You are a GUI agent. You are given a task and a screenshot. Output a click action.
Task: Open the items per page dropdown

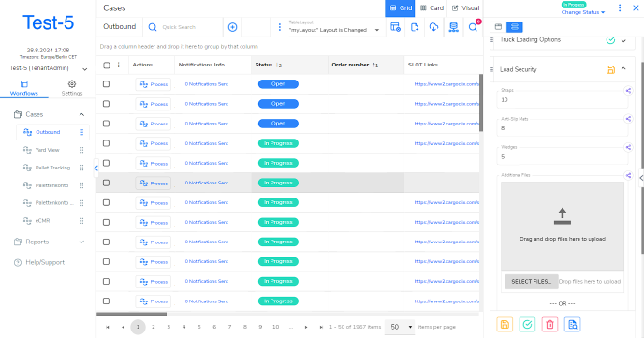point(400,327)
